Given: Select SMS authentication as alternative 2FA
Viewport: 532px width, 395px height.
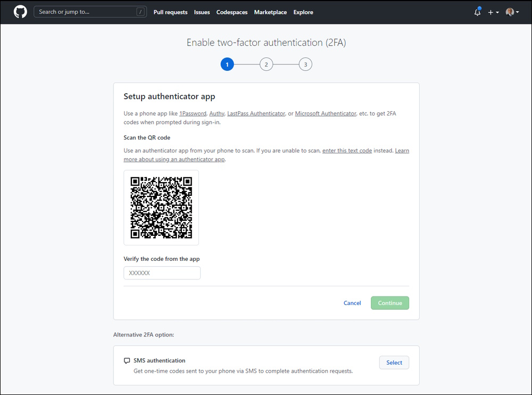Looking at the screenshot, I should [x=394, y=363].
